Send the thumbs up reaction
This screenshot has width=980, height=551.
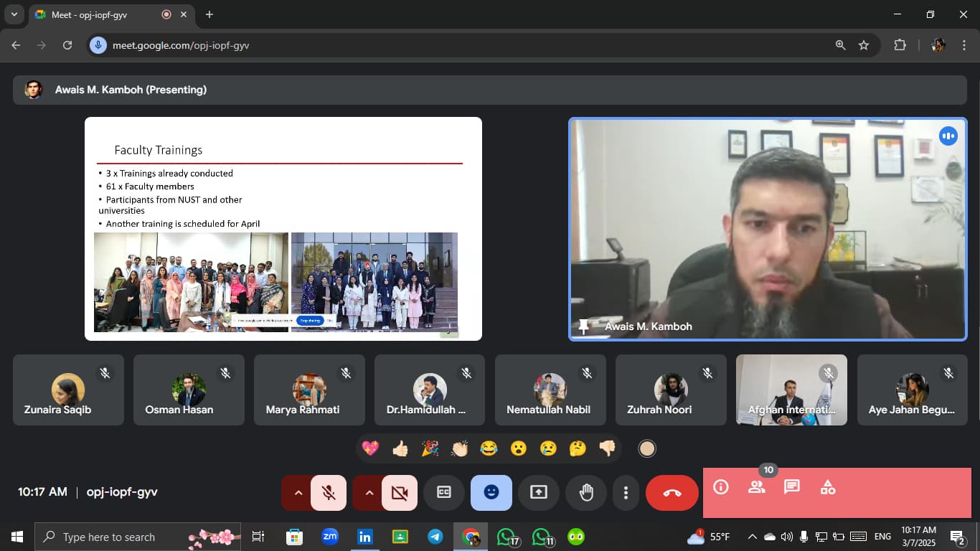click(400, 448)
